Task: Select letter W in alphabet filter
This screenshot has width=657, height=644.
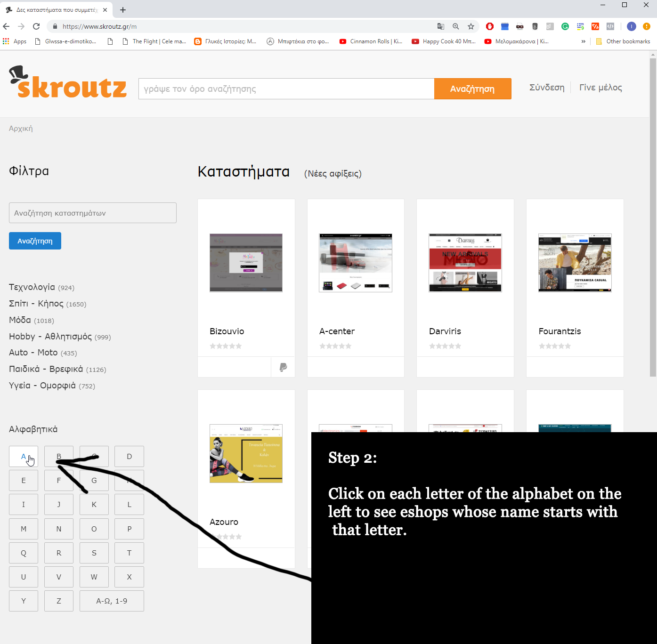Action: tap(94, 577)
